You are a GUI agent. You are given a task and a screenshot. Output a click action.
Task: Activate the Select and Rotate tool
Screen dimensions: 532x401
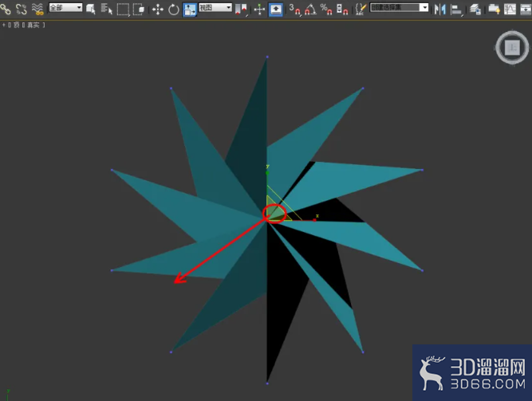coord(174,9)
